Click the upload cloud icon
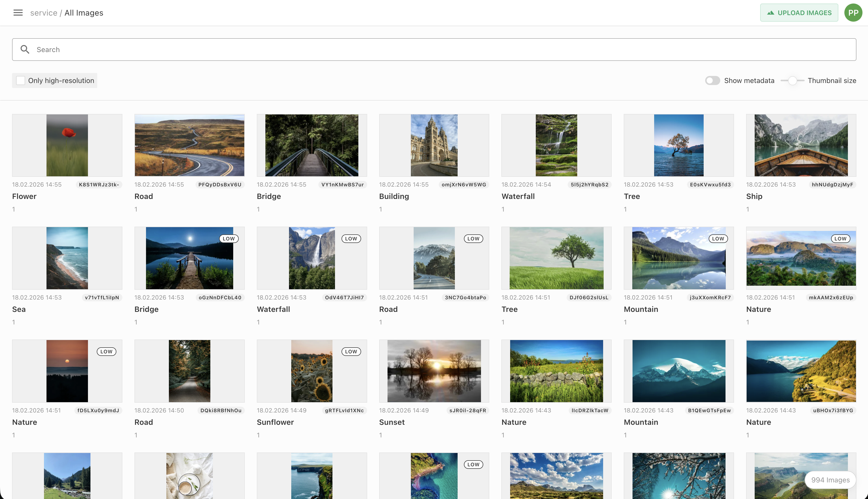 click(x=771, y=13)
